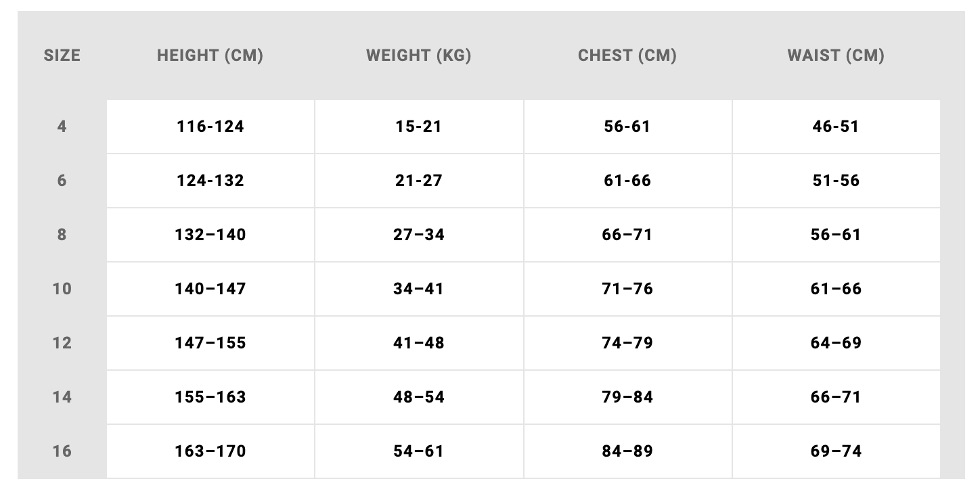Click the SIZE column header
This screenshot has height=502, width=980.
[x=62, y=55]
